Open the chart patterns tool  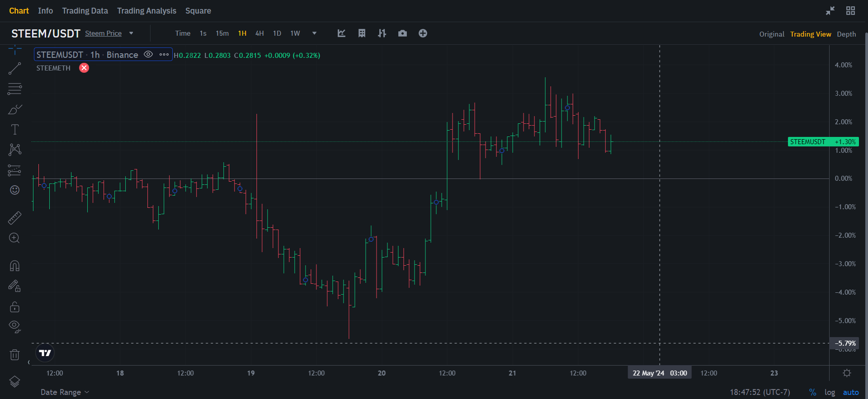click(x=14, y=150)
